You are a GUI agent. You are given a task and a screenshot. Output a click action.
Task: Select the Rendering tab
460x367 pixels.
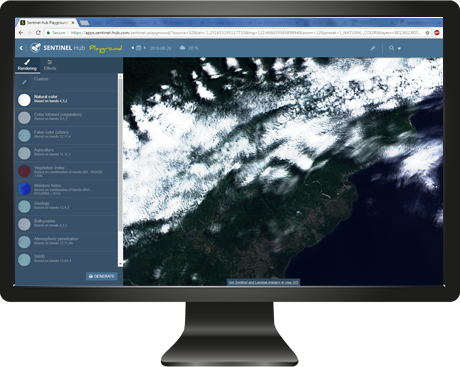click(x=27, y=65)
